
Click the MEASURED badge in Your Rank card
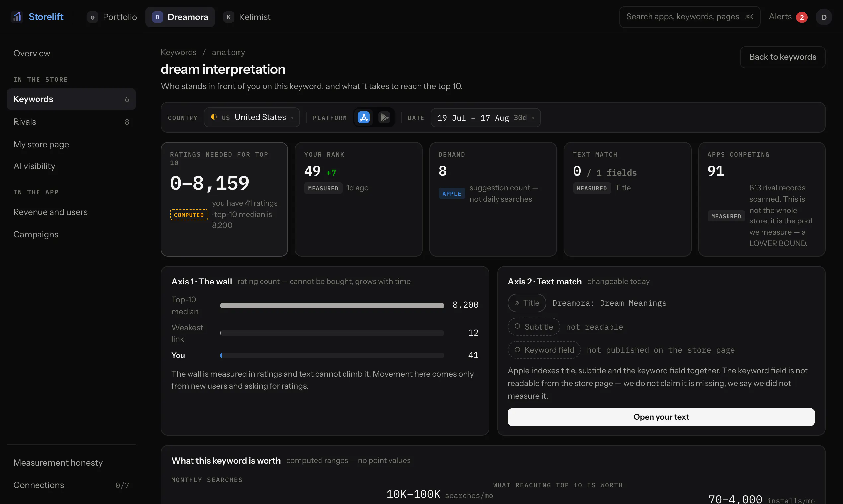point(323,188)
